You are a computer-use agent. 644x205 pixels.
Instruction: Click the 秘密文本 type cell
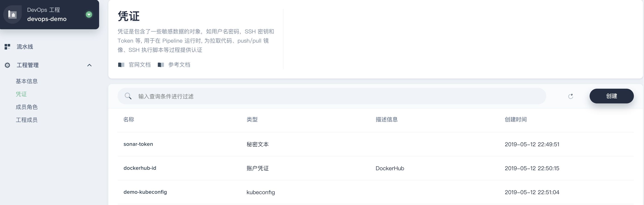tap(257, 144)
